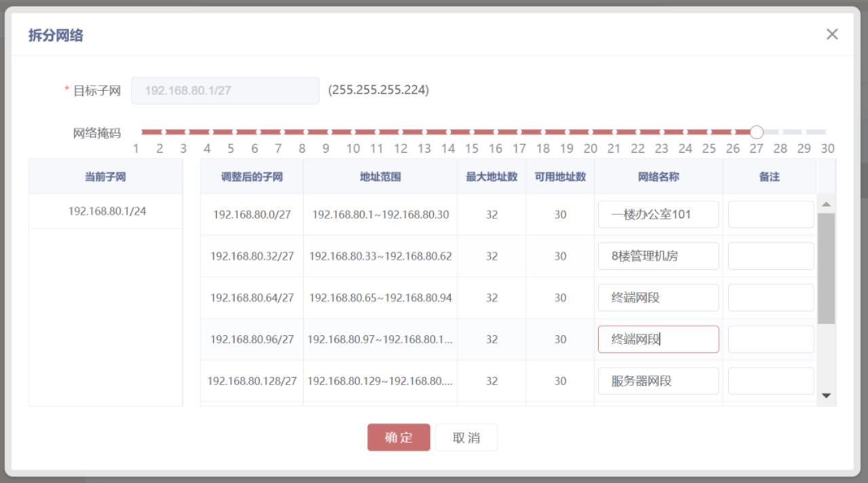Focus the 一楼办公室101 network name field
This screenshot has height=483, width=868.
(x=658, y=214)
